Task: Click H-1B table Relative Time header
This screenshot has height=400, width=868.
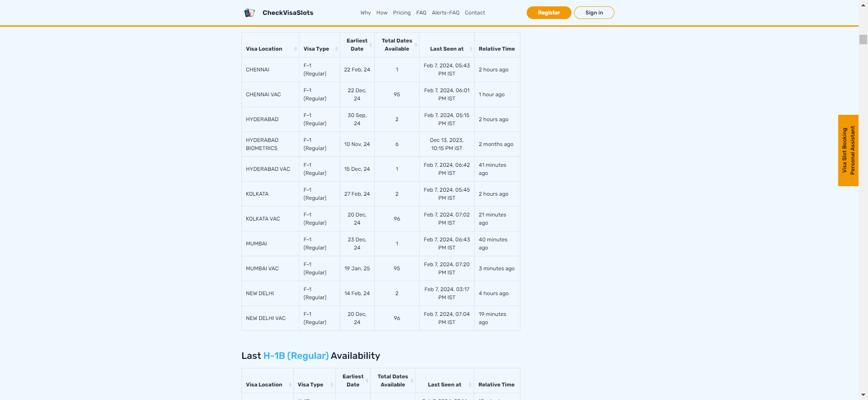Action: coord(496,381)
